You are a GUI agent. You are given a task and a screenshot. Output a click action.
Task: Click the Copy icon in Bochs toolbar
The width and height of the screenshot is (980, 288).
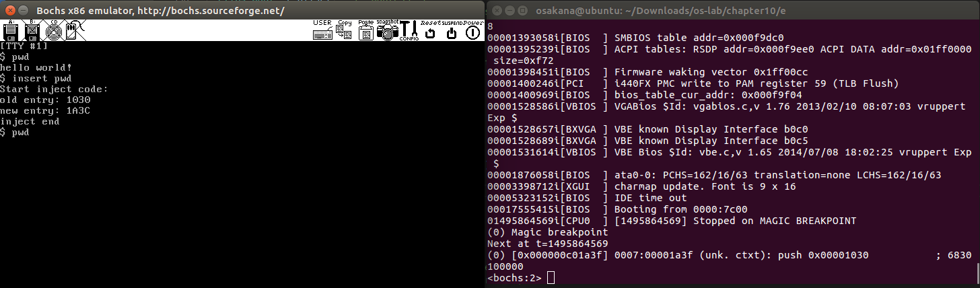[345, 31]
